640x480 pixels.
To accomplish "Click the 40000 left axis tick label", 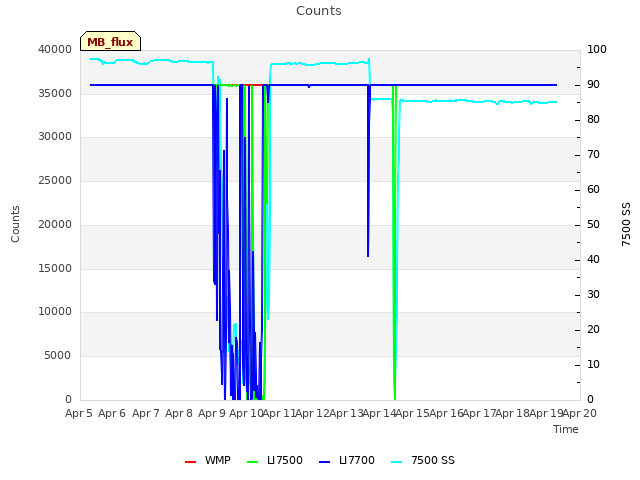I will 55,49.
